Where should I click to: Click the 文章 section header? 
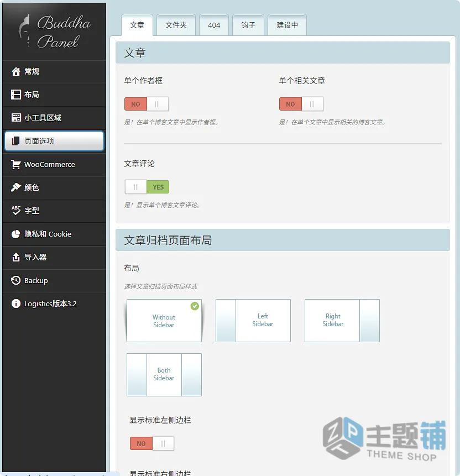(x=283, y=53)
